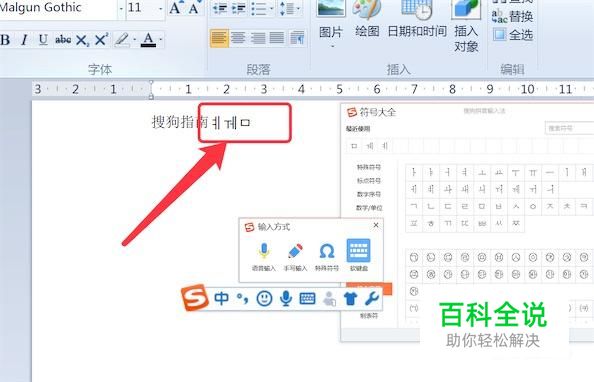Insert the circled ㉠ symbol
The image size is (594, 382).
coord(414,257)
